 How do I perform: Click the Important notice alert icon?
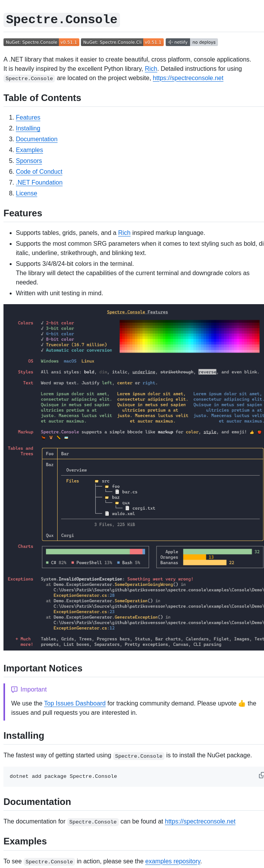click(14, 689)
